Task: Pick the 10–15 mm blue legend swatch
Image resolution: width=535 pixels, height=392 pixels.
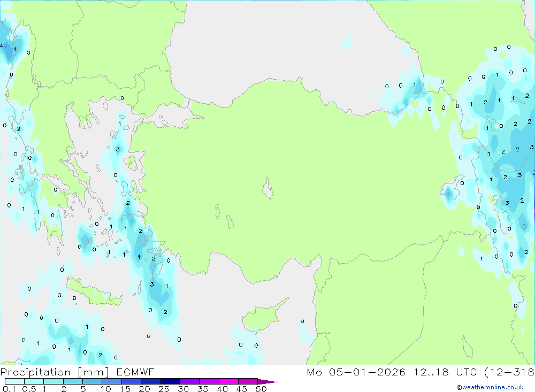Action: click(112, 381)
